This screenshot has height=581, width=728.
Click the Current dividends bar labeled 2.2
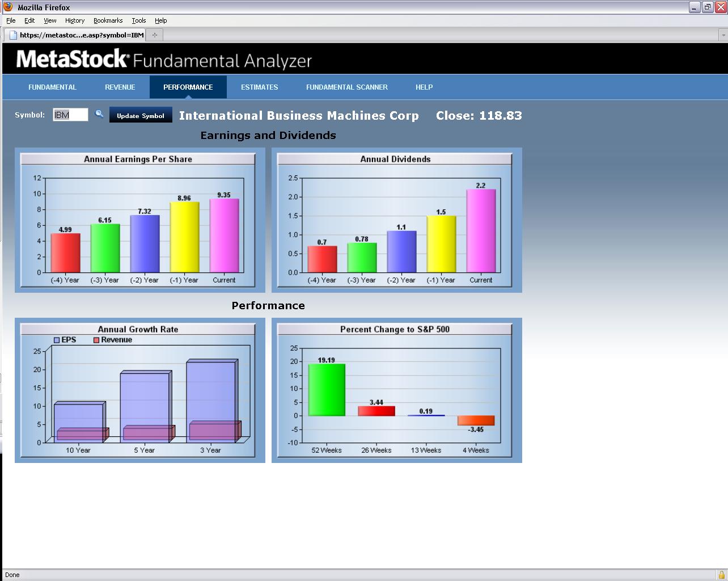point(481,231)
